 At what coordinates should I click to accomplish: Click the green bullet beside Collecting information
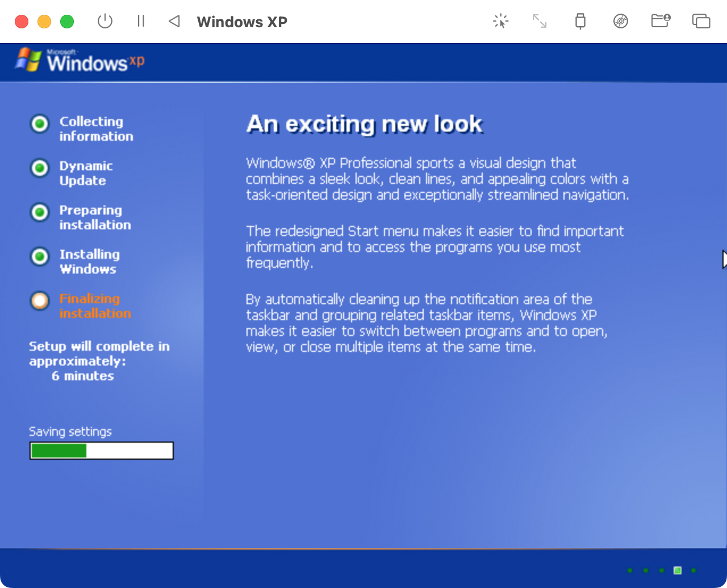pos(40,124)
